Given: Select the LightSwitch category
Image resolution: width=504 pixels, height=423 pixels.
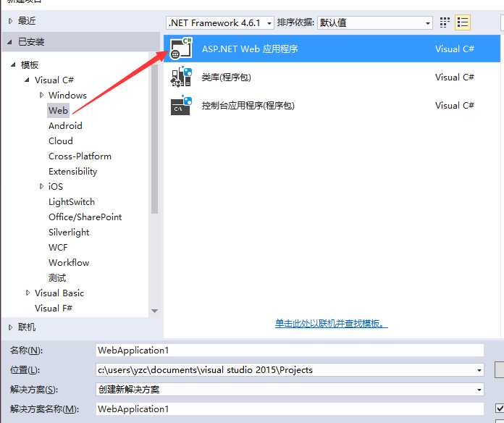Looking at the screenshot, I should click(x=72, y=202).
